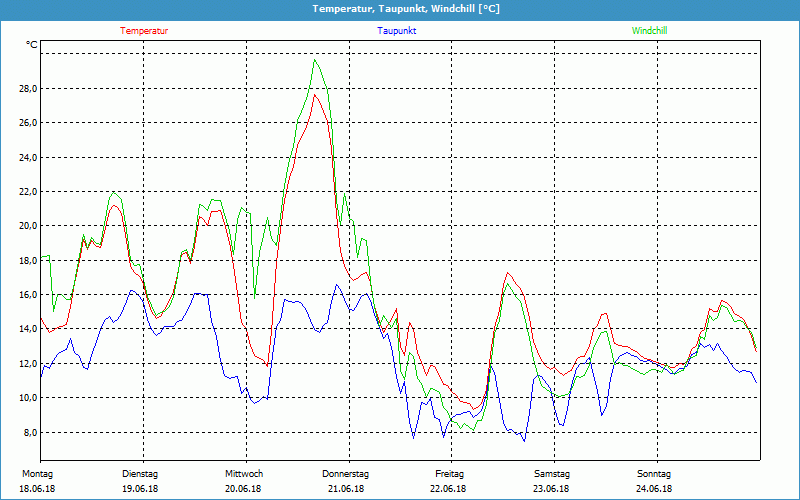Click the date 23.06.18
The height and width of the screenshot is (500, 800).
pyautogui.click(x=551, y=489)
